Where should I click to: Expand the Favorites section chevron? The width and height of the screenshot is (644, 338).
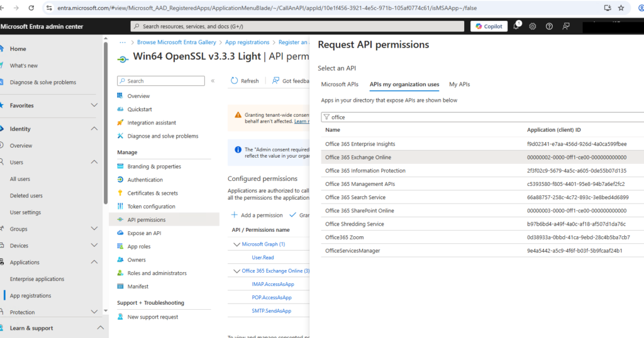tap(94, 106)
